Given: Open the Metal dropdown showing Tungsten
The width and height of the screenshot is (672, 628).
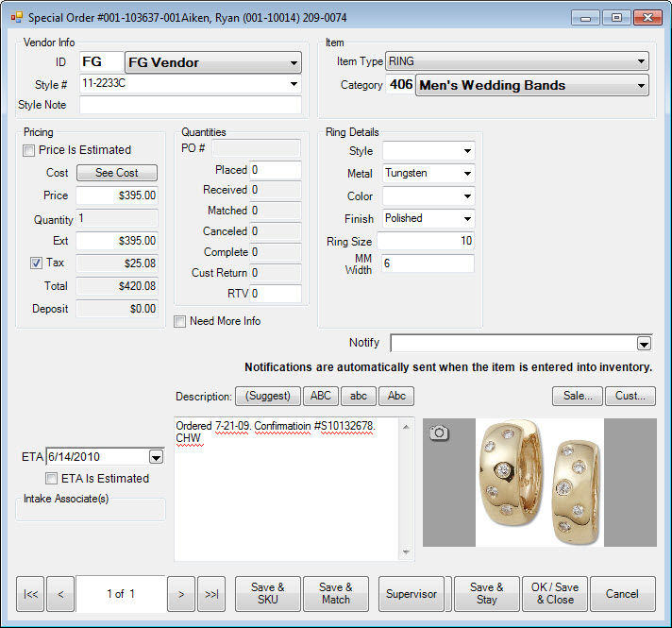Looking at the screenshot, I should 467,174.
